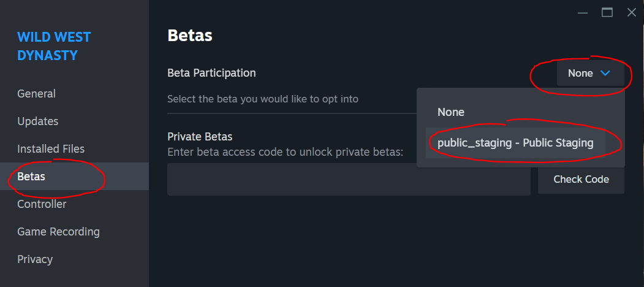Focus the beta access code text field
The width and height of the screenshot is (644, 287).
(349, 179)
